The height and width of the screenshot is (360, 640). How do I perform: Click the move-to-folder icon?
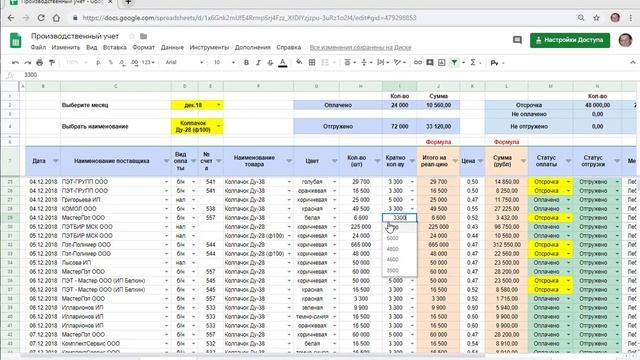coord(143,36)
